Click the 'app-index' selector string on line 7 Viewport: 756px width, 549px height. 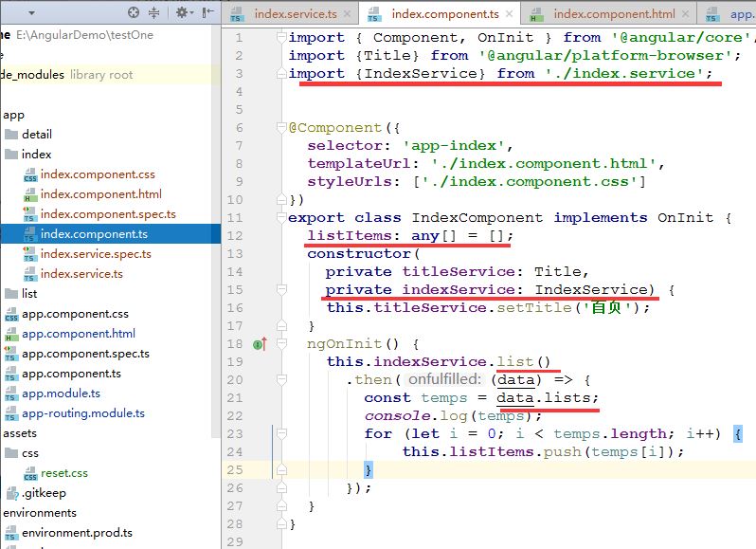coord(454,145)
